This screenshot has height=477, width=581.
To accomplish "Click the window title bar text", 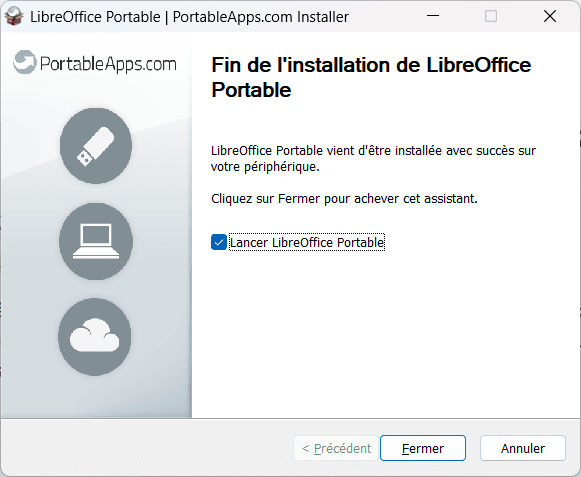I will coord(189,17).
